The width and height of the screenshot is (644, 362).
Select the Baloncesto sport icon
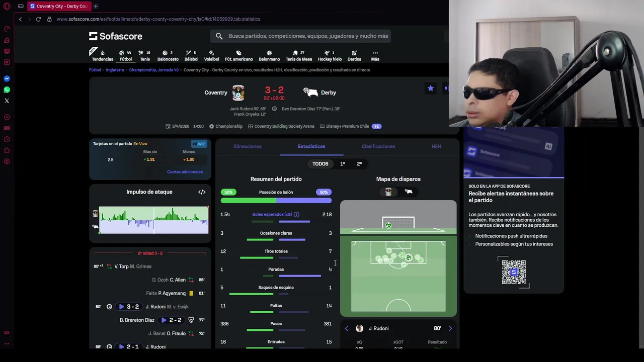[165, 53]
